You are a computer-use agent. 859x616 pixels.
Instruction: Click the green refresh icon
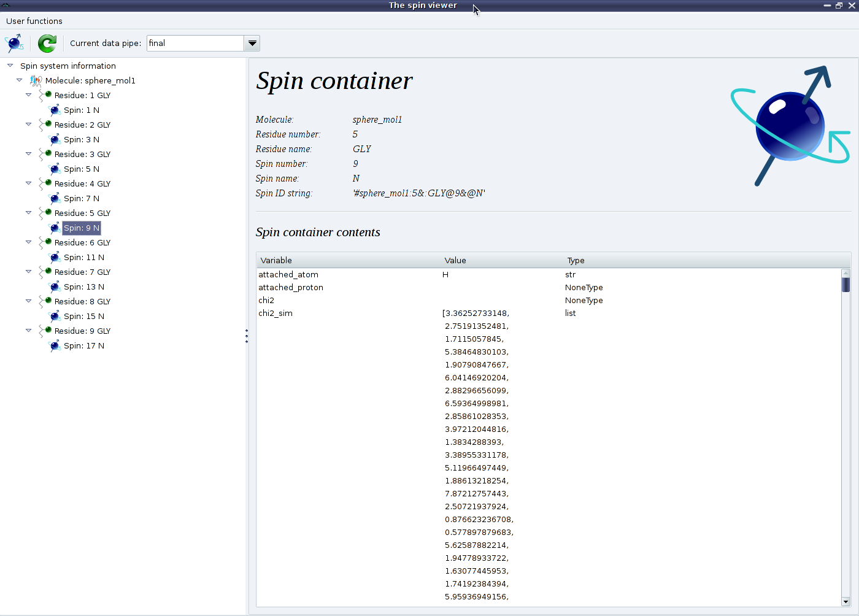(47, 44)
